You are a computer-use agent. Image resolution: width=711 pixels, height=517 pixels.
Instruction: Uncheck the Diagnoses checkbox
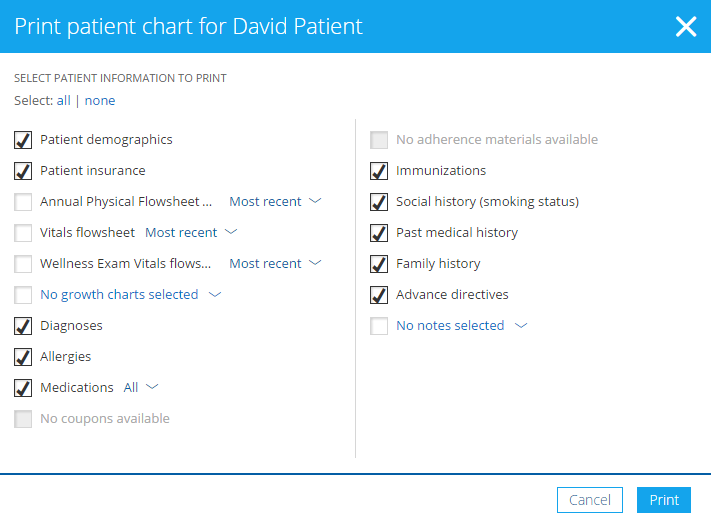[x=23, y=326]
